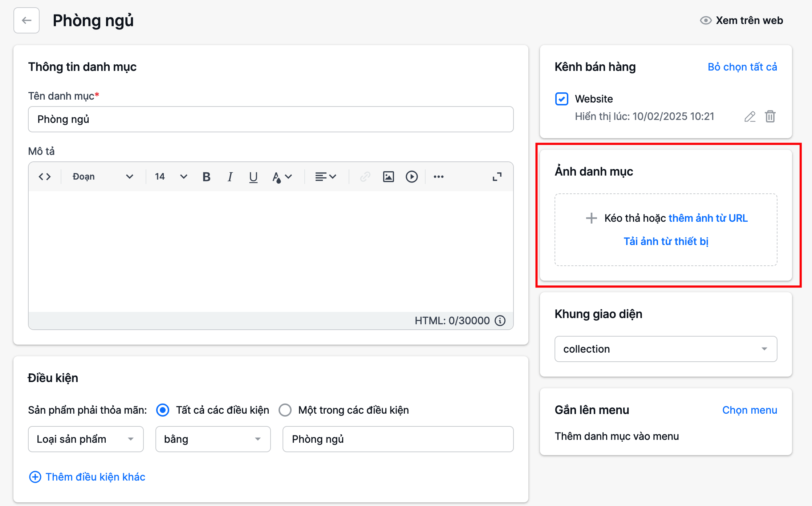Screen dimensions: 812x506
Task: Open the 'Đoạn' paragraph style dropdown
Action: 103,177
